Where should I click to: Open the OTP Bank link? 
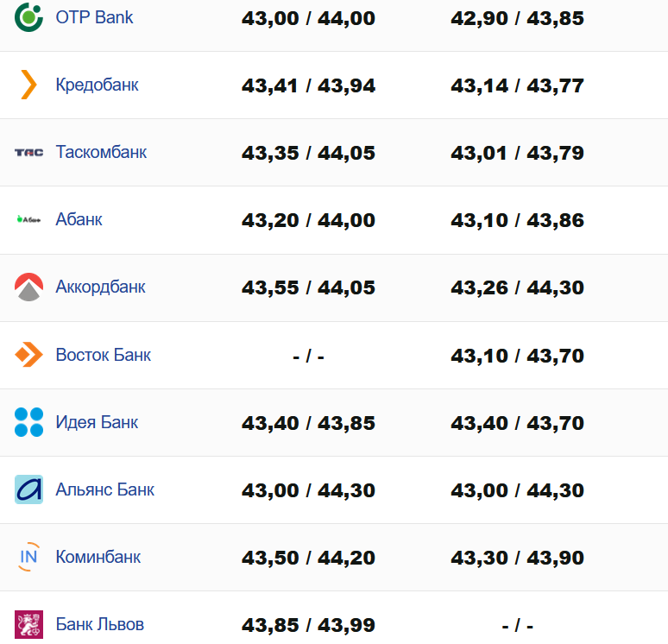tap(94, 17)
